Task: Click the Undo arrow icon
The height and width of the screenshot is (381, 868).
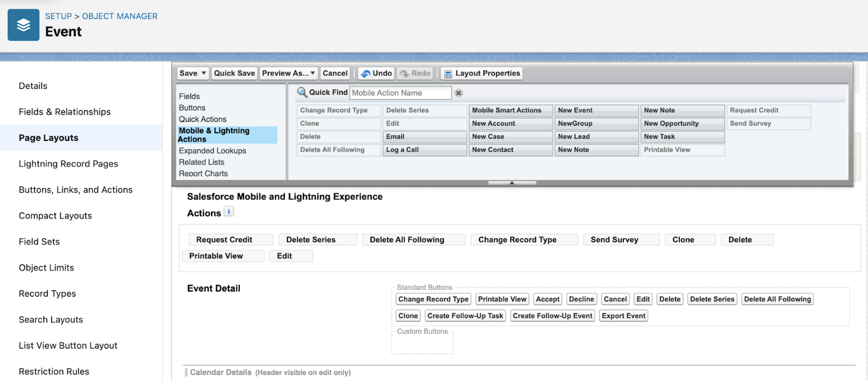Action: coord(365,73)
